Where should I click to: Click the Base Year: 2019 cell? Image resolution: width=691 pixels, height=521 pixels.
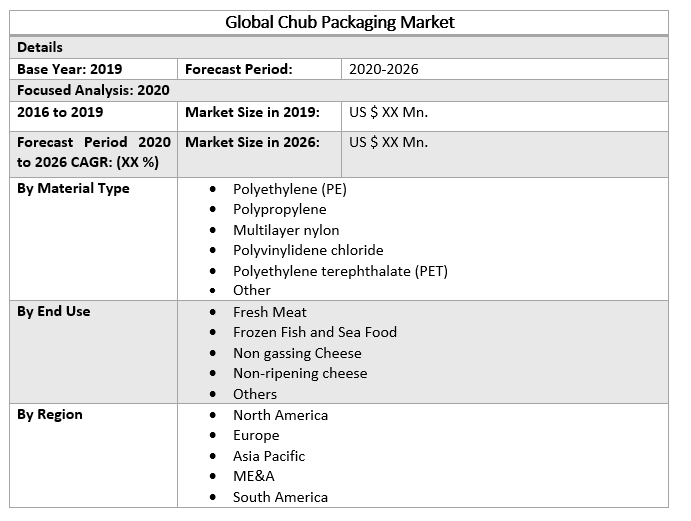(x=70, y=69)
